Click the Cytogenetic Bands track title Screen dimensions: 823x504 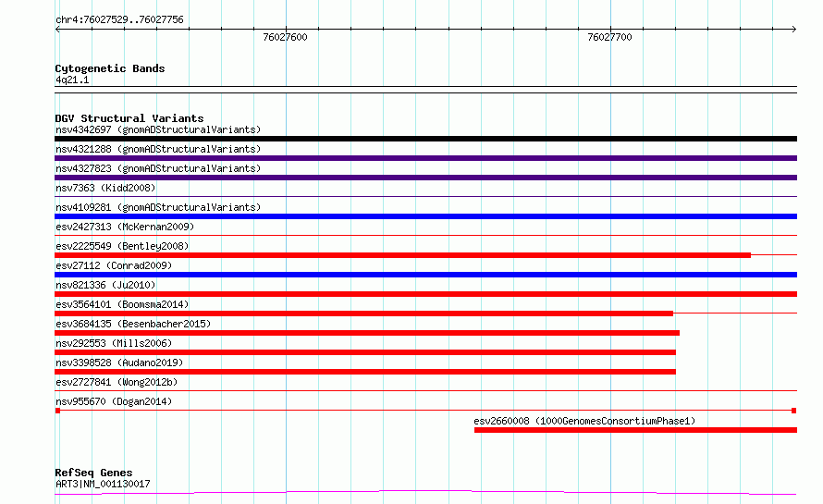pos(110,68)
